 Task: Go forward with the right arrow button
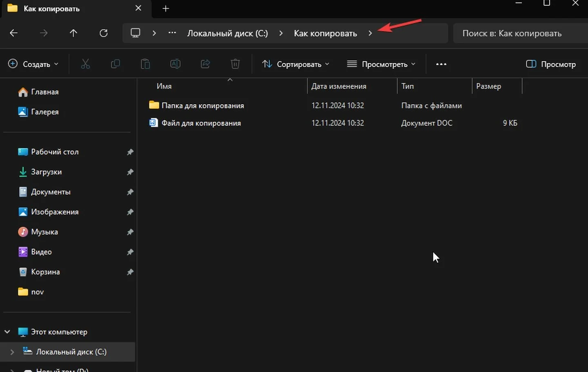pyautogui.click(x=44, y=33)
